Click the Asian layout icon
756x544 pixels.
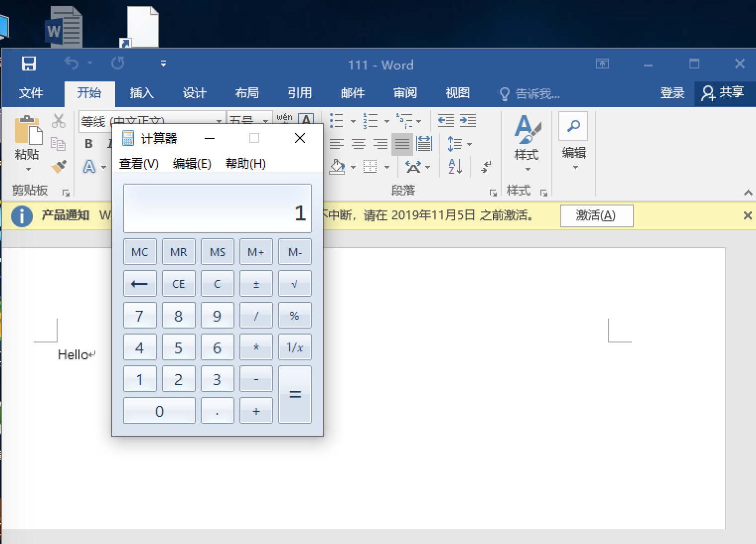click(413, 167)
